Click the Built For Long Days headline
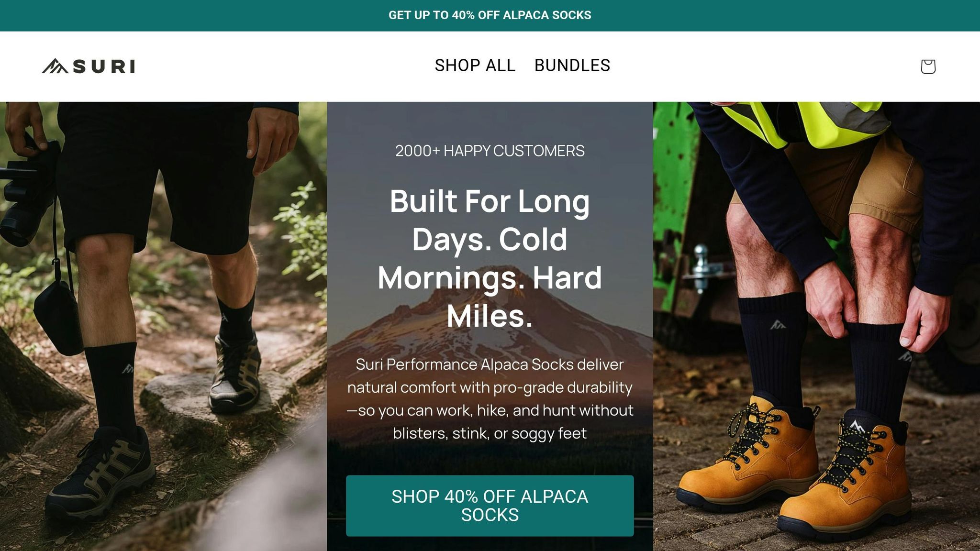The height and width of the screenshot is (551, 980). tap(490, 258)
